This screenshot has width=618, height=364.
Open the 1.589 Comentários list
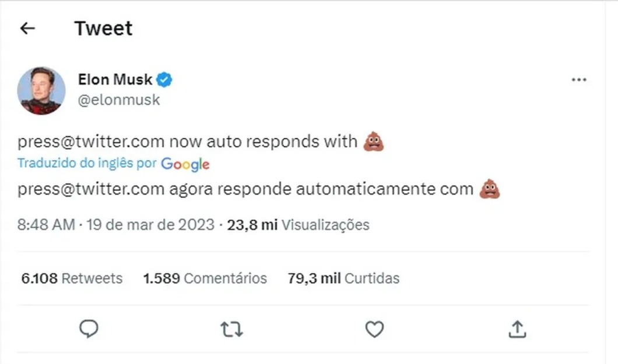click(x=205, y=278)
